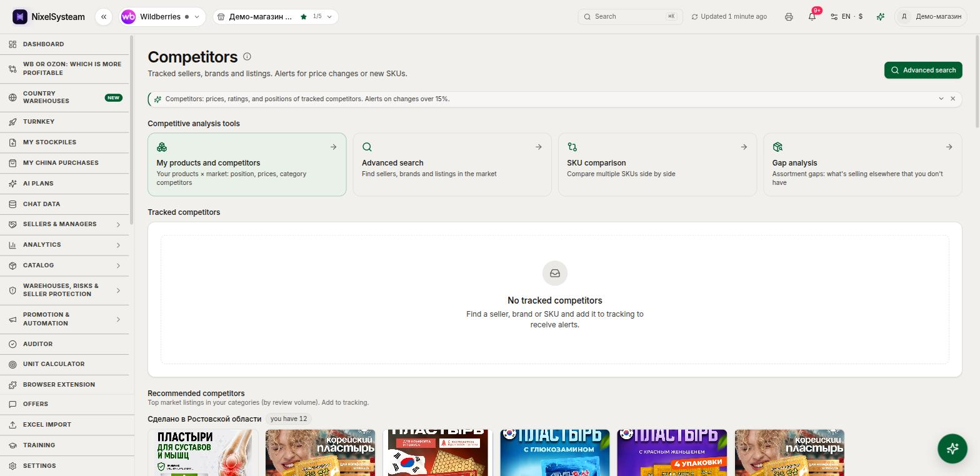Screen dimensions: 980x476
Task: Open the first recommended plaster product thumbnail
Action: tap(203, 453)
